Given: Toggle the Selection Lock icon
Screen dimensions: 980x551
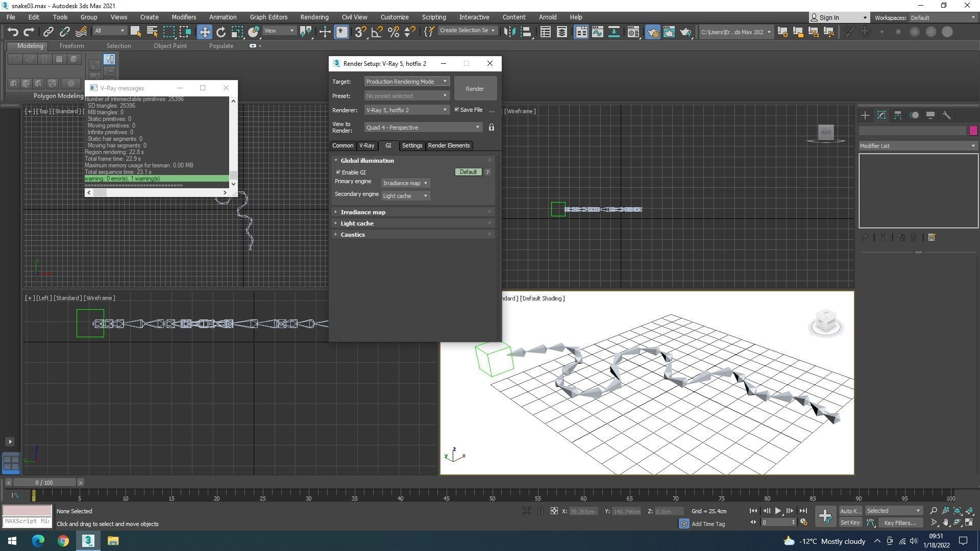Looking at the screenshot, I should pos(541,511).
